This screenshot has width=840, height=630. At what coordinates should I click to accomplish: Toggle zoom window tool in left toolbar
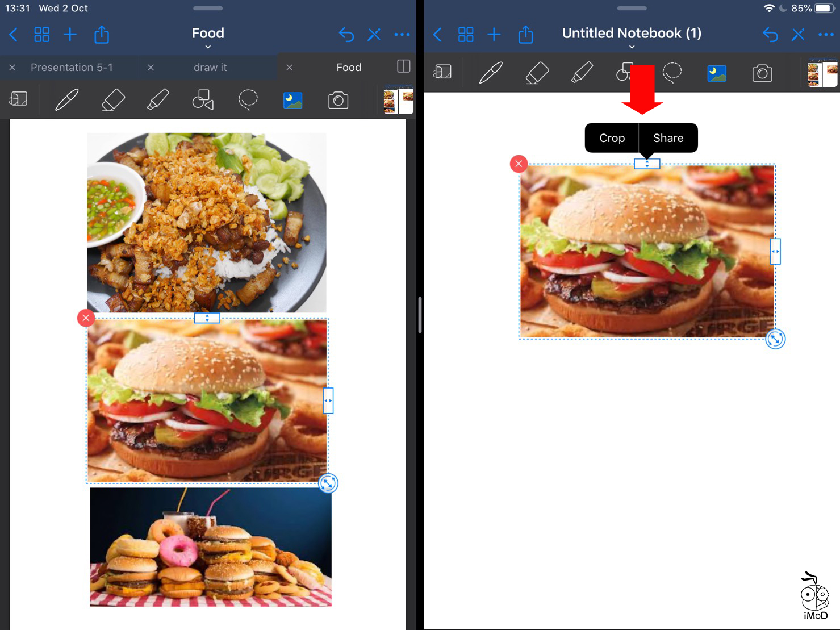click(19, 100)
